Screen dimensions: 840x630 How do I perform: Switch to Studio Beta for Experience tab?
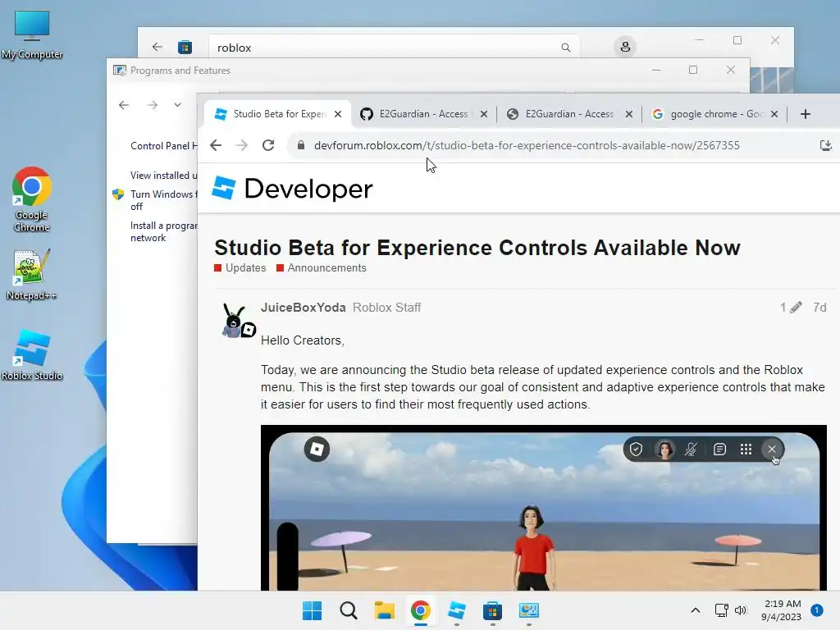277,114
